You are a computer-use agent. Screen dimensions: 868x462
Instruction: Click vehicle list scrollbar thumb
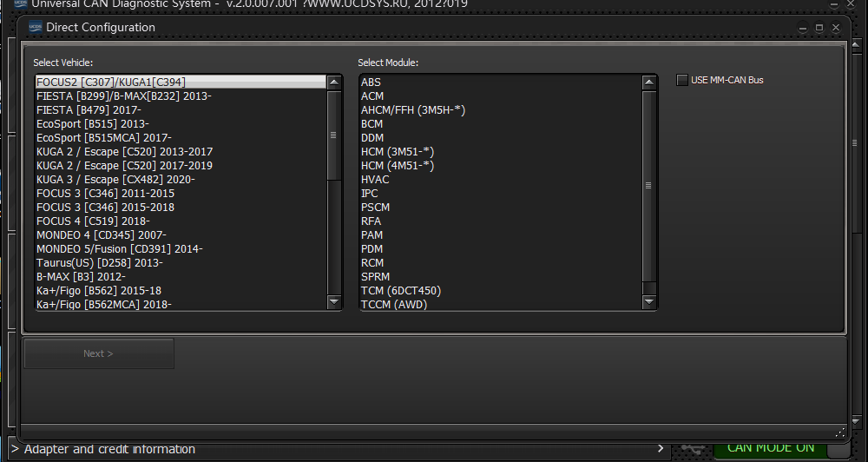pos(334,135)
